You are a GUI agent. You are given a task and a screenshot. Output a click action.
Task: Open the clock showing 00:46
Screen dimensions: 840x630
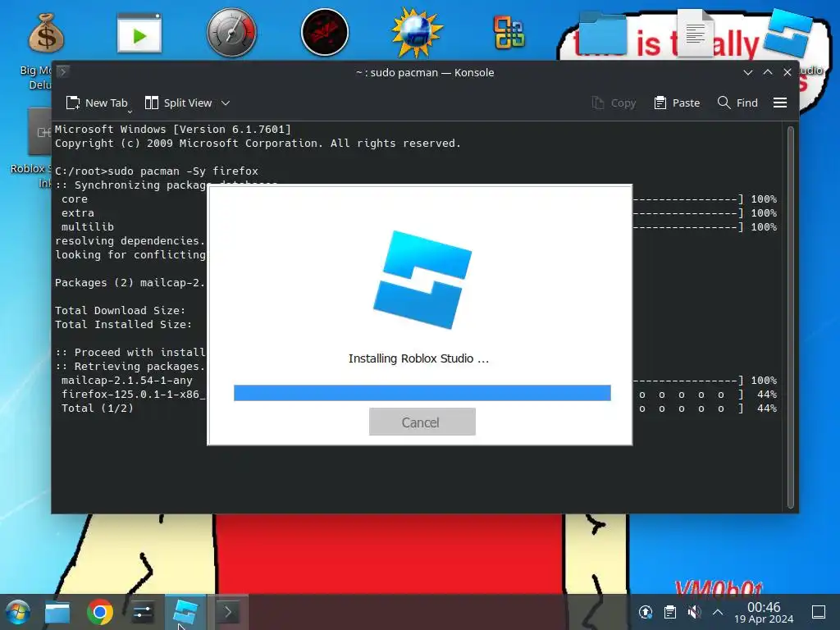(x=764, y=612)
